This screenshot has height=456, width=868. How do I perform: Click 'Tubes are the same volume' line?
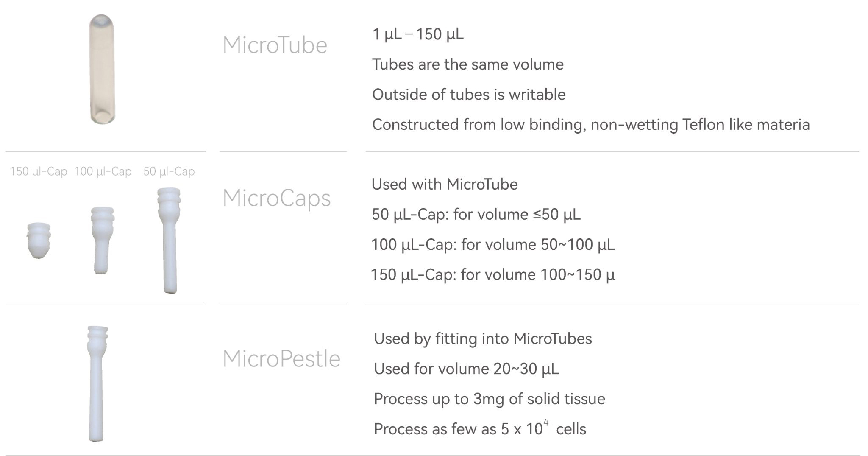tap(468, 64)
